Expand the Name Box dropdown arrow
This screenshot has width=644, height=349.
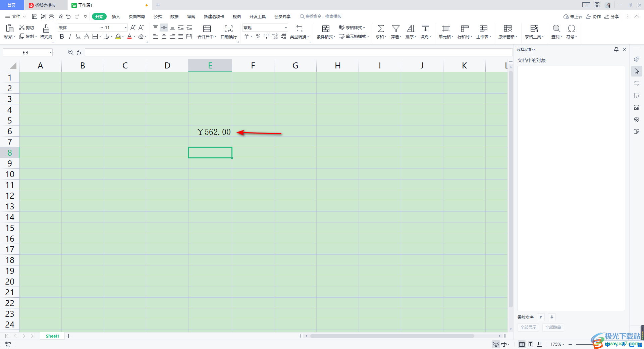pyautogui.click(x=51, y=52)
